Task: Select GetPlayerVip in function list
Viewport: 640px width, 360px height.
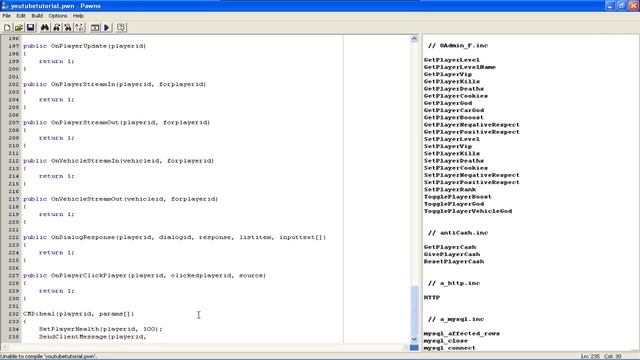Action: (x=448, y=74)
